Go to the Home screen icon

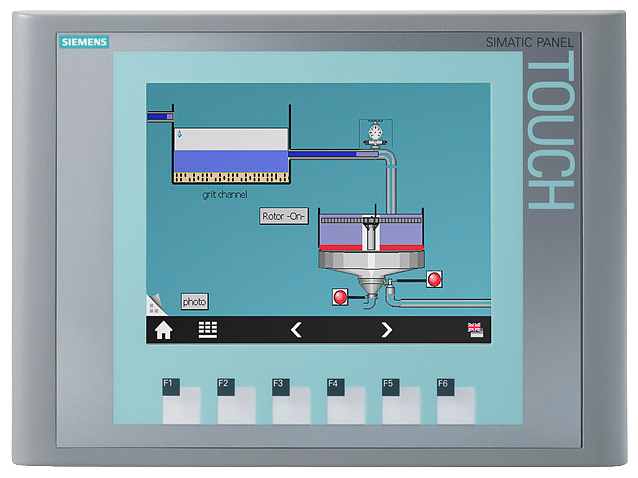point(164,330)
